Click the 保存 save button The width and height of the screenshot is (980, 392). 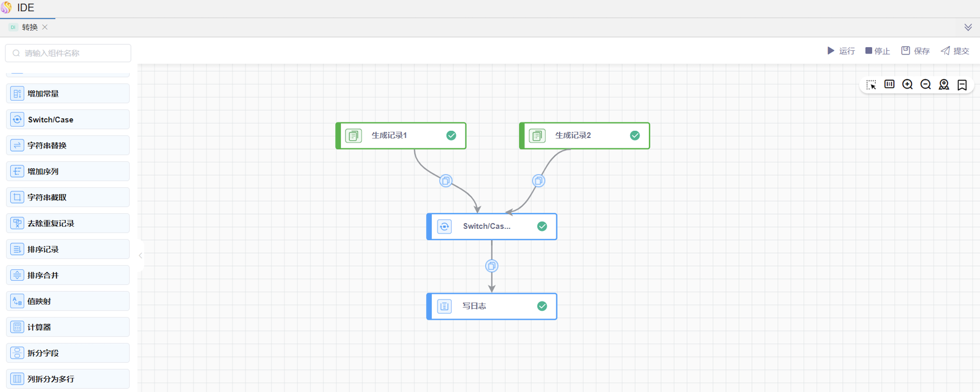point(915,51)
